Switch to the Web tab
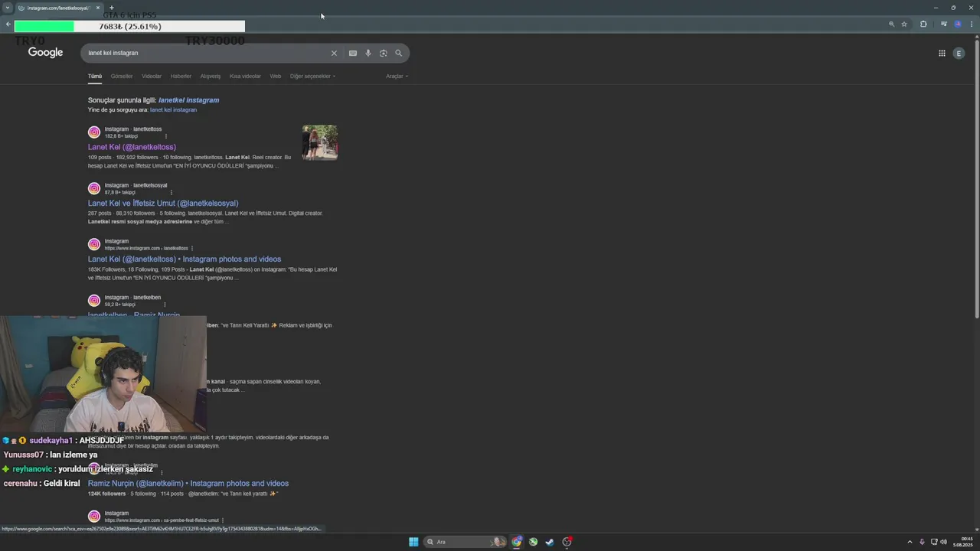Screen dimensions: 980x551 point(276,77)
